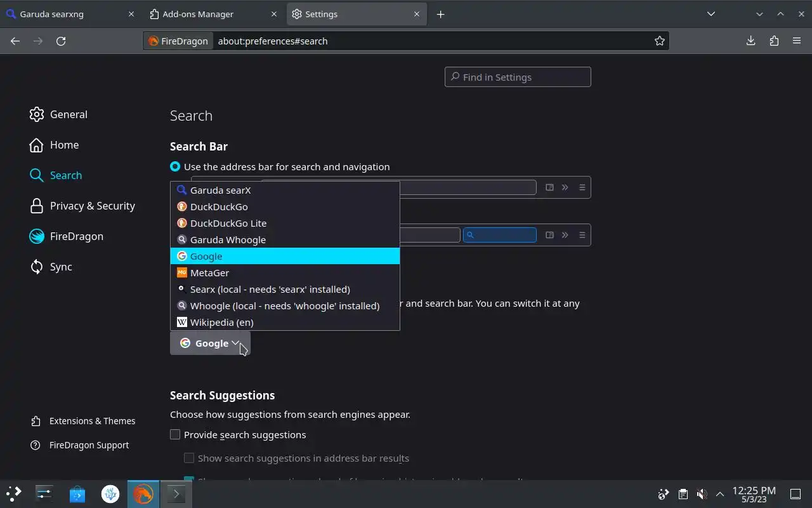
Task: Open the Home settings category
Action: 55,145
